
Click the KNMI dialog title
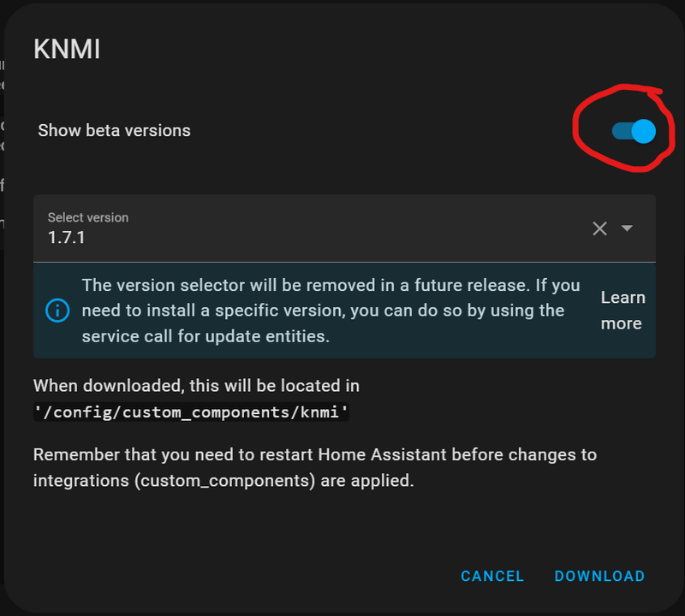(x=67, y=50)
